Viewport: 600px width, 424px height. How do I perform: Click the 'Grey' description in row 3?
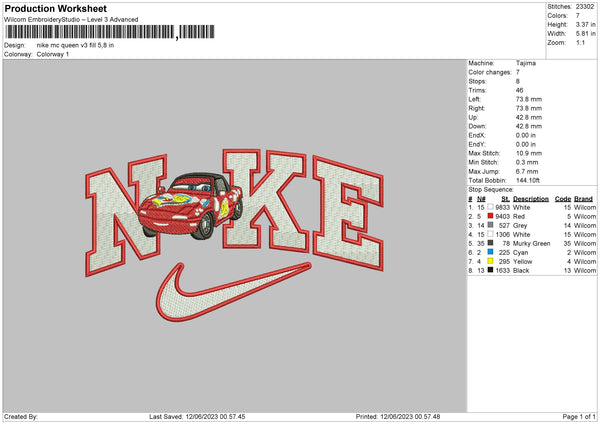click(x=520, y=226)
